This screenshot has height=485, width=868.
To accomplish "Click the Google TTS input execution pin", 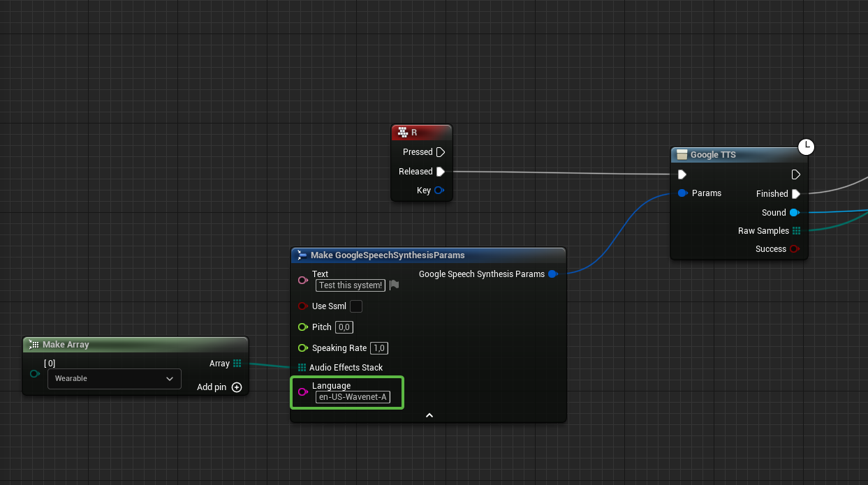I will pyautogui.click(x=682, y=174).
